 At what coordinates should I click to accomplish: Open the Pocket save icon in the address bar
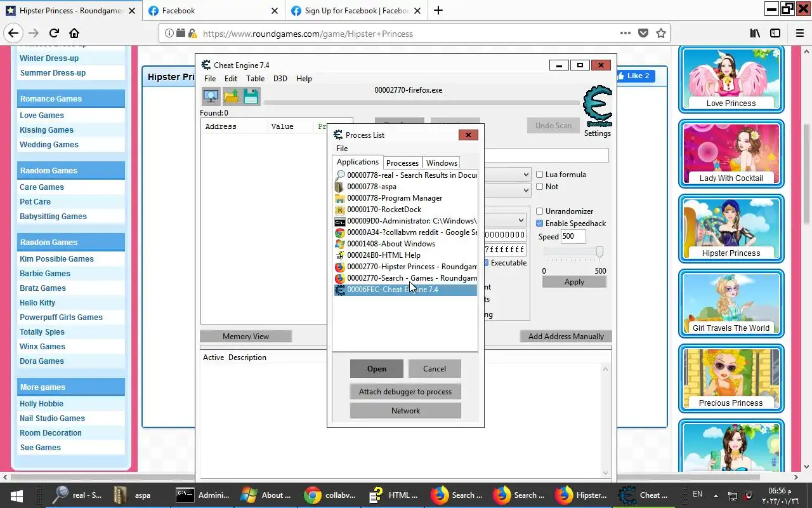point(643,34)
